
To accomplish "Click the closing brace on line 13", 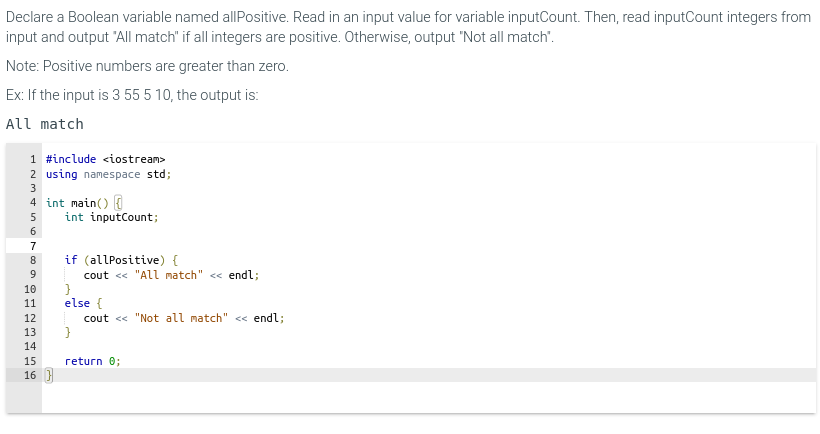I will click(x=67, y=333).
